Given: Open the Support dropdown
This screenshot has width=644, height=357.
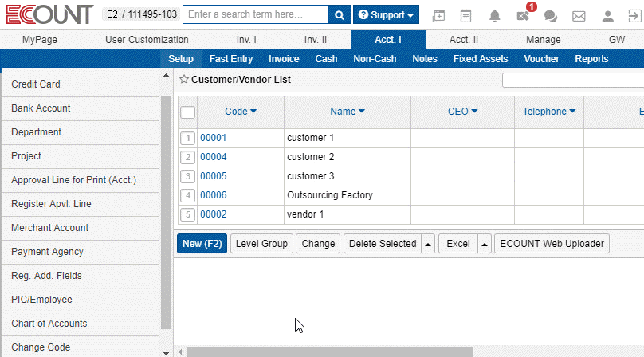Looking at the screenshot, I should 386,15.
